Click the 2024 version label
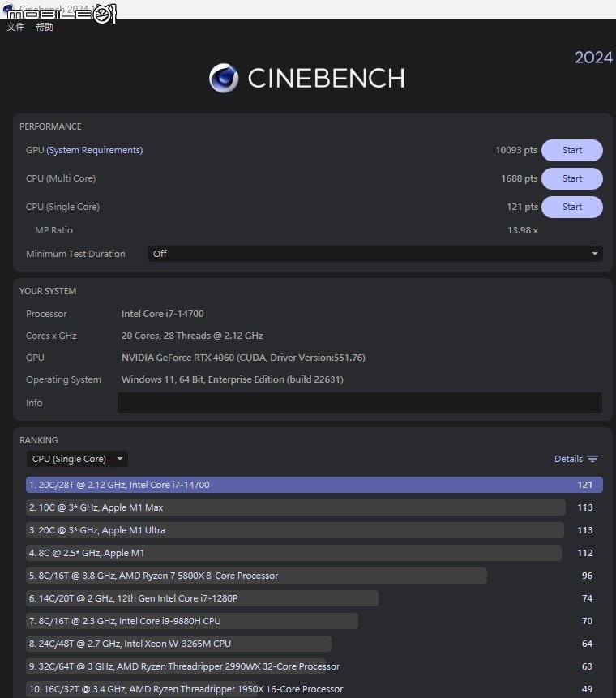Image resolution: width=616 pixels, height=698 pixels. [x=594, y=58]
